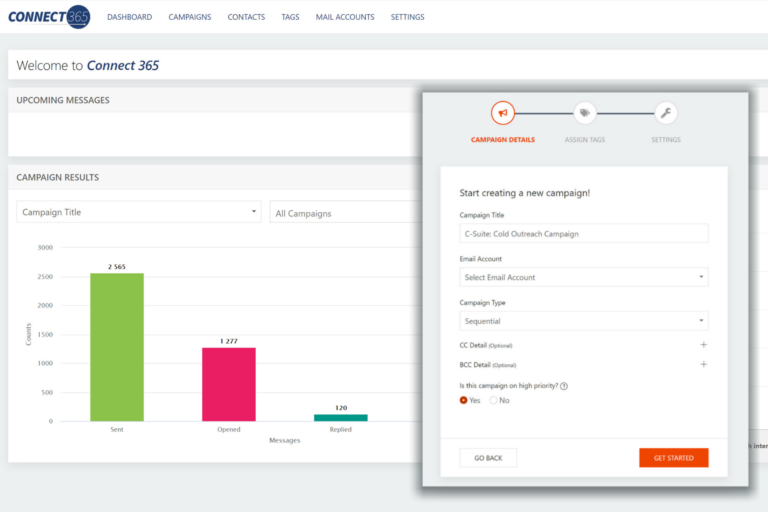Screen dimensions: 768x512
Task: Click the Campaign Title text field
Action: pyautogui.click(x=584, y=233)
